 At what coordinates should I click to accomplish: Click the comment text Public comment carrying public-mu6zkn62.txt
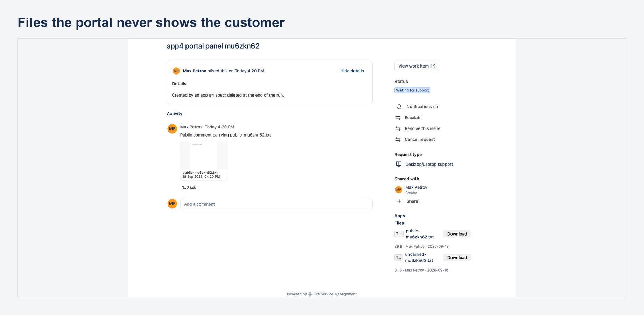(x=225, y=135)
